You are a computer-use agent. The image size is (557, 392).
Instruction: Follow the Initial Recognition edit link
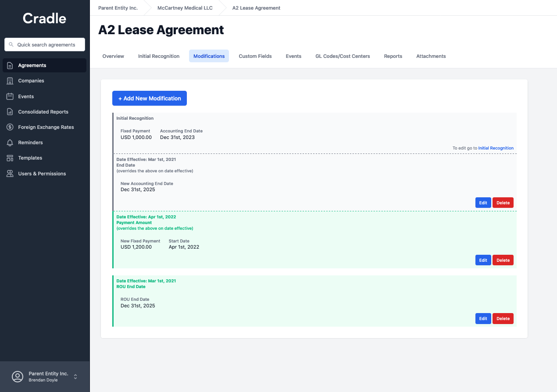pyautogui.click(x=496, y=148)
